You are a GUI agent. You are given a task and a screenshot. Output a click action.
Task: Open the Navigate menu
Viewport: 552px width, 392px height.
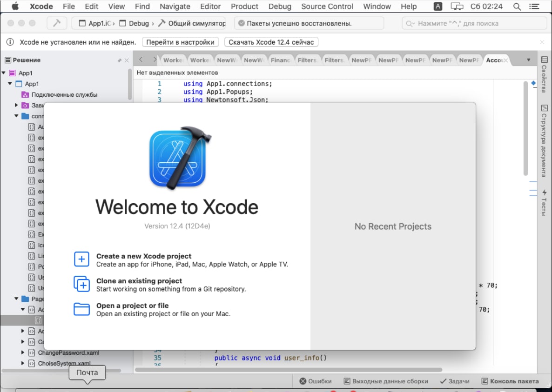click(175, 7)
